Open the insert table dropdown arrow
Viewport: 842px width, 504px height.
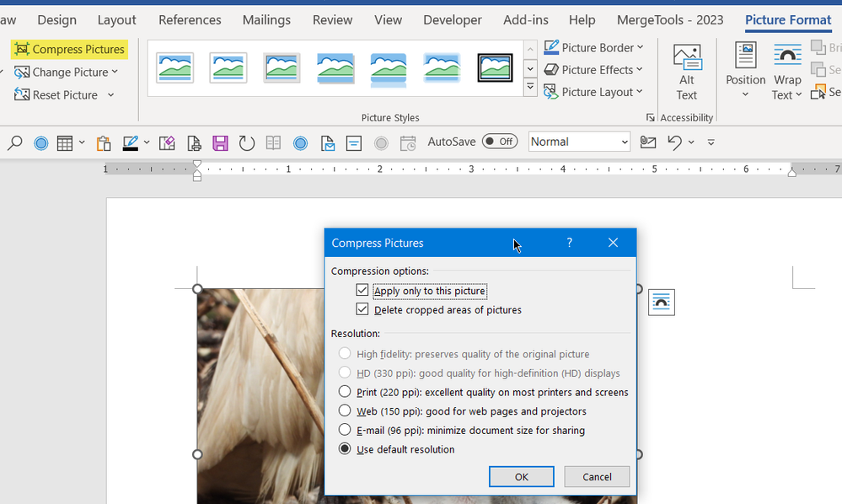pos(82,142)
